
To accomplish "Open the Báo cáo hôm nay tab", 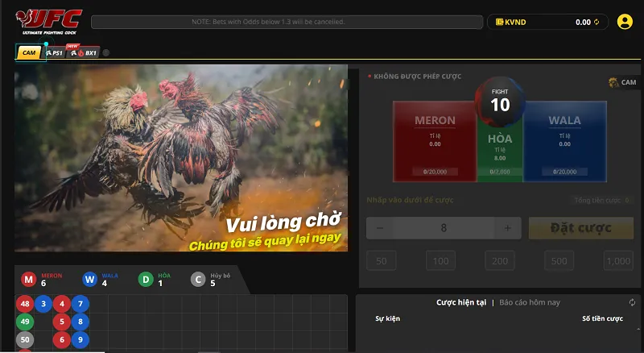I will point(529,302).
